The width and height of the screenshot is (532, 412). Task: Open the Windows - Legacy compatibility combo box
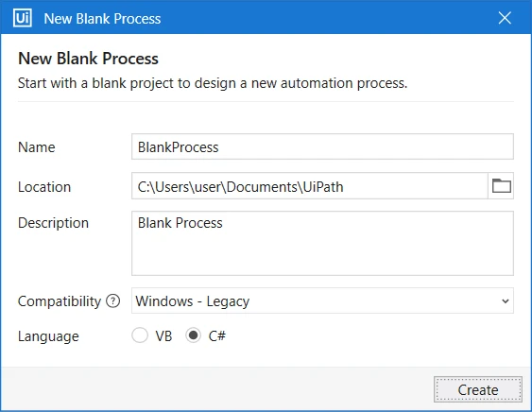(322, 300)
